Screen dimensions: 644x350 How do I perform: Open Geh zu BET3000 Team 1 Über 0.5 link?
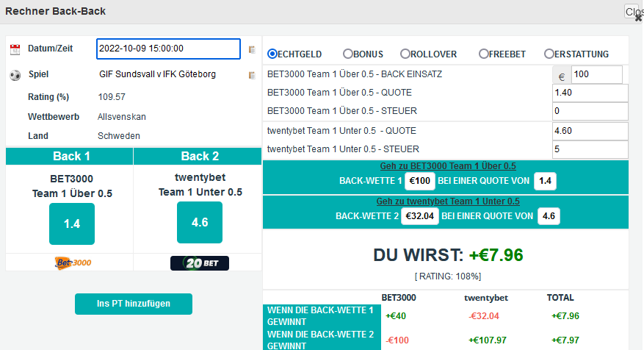(448, 166)
